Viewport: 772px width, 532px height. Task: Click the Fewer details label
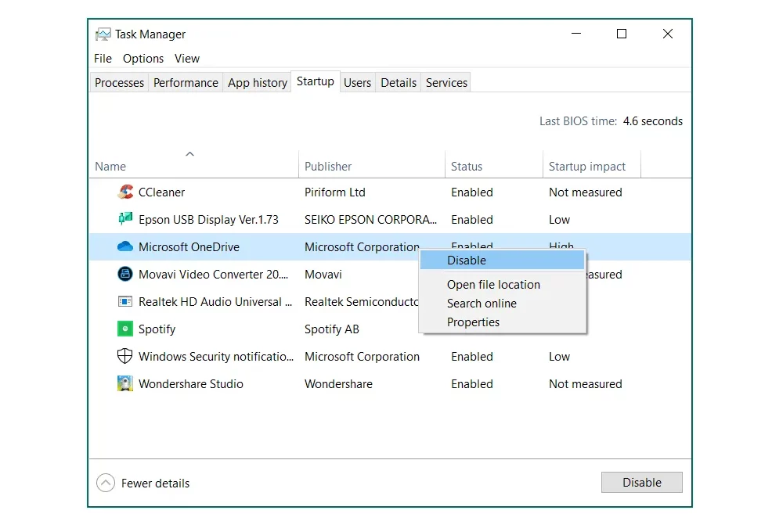[155, 483]
